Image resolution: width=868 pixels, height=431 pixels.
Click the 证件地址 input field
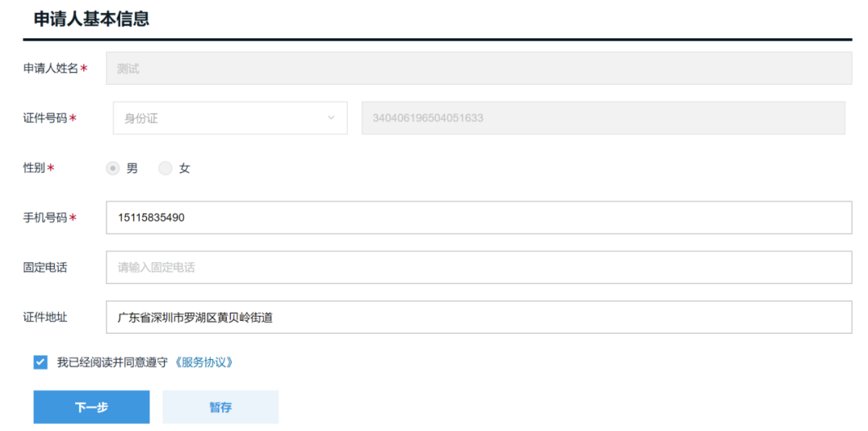(x=479, y=318)
